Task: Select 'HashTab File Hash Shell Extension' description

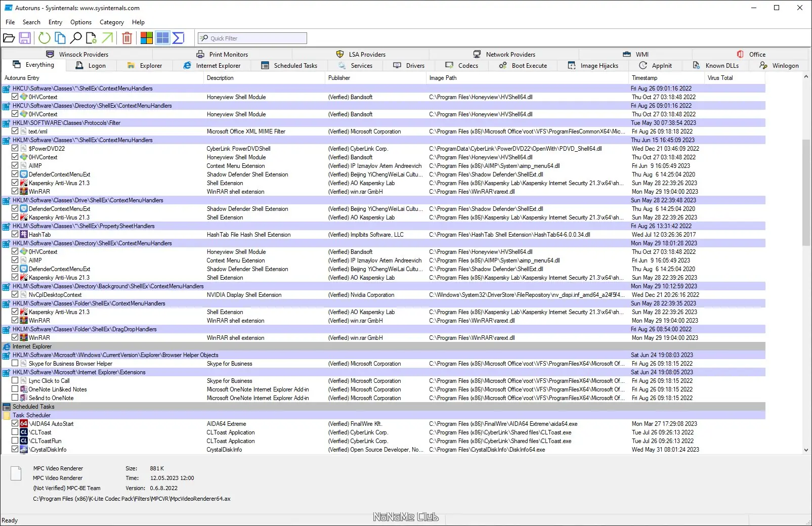Action: tap(248, 235)
